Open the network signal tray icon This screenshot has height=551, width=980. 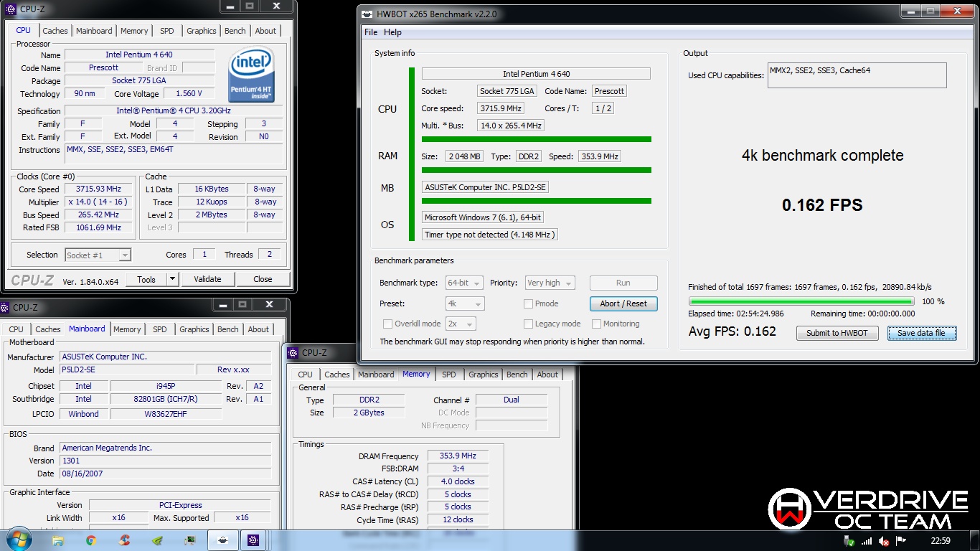click(x=867, y=541)
